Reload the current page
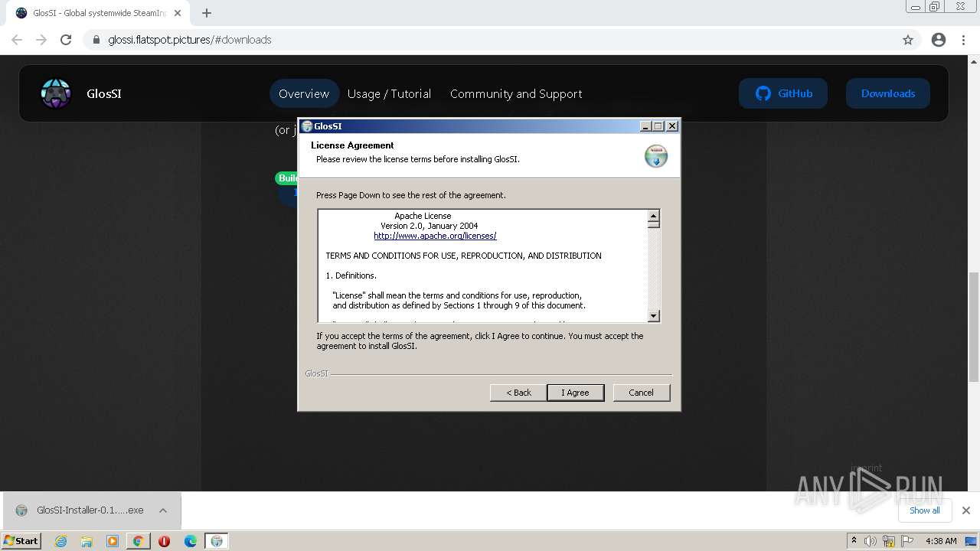 click(x=66, y=40)
